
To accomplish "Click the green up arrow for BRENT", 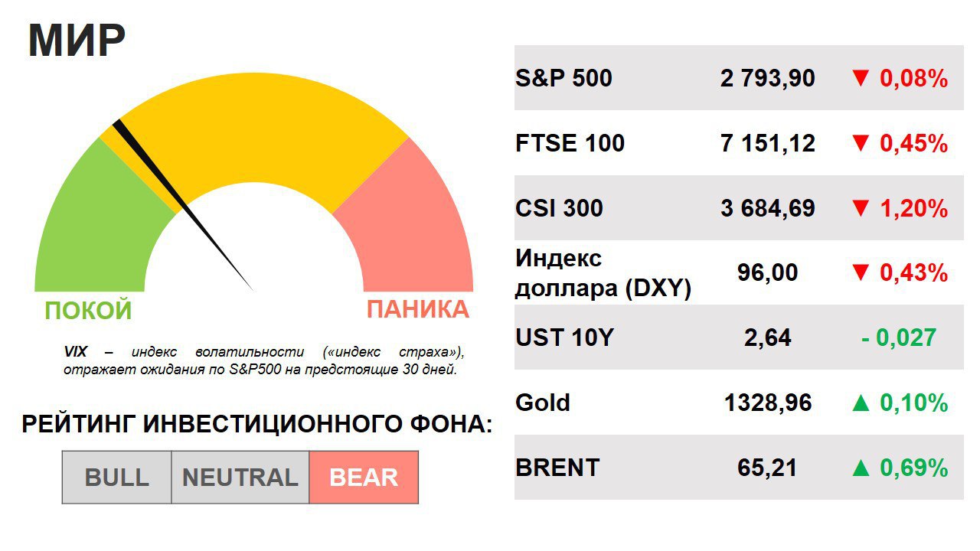I will point(861,468).
